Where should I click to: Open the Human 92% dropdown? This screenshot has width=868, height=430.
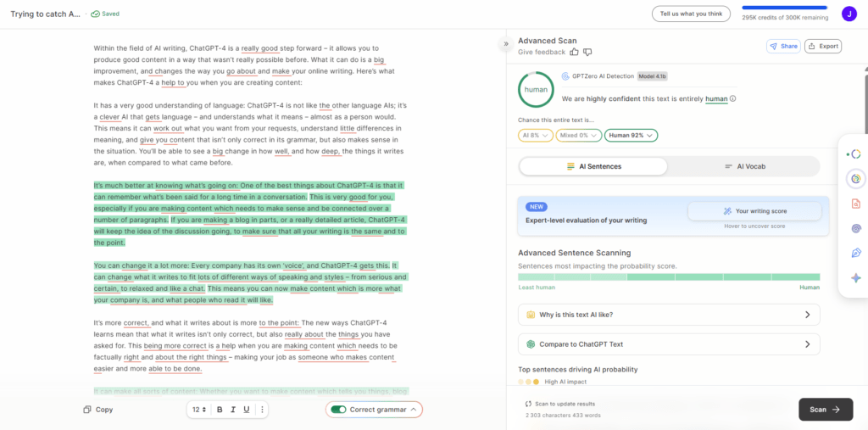(632, 135)
